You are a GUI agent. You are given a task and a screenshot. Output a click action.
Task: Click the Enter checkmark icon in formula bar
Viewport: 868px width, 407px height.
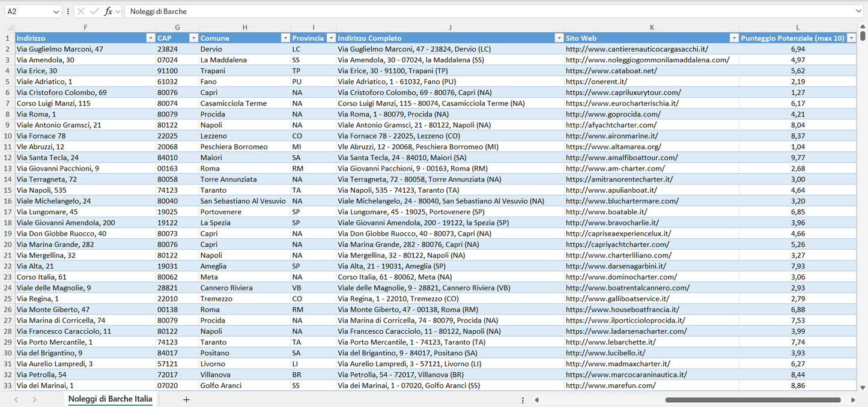click(x=94, y=11)
